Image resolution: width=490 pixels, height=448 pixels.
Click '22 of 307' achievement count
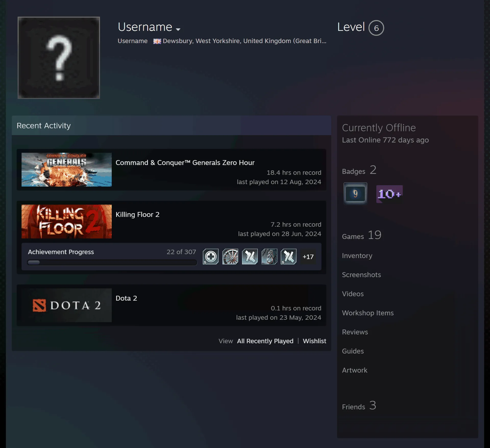181,252
